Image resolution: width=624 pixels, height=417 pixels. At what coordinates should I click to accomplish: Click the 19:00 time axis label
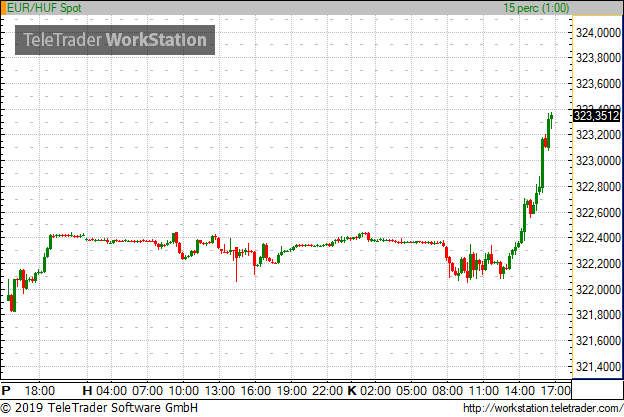[292, 390]
